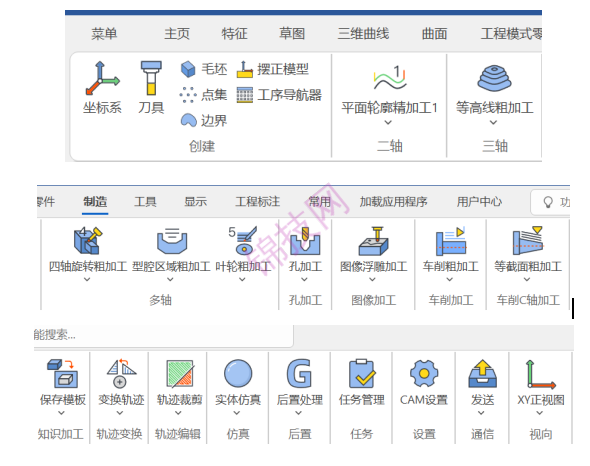Screen dimensions: 590x466
Task: Expand the 实体仿真 dropdown arrow
Action: (237, 413)
